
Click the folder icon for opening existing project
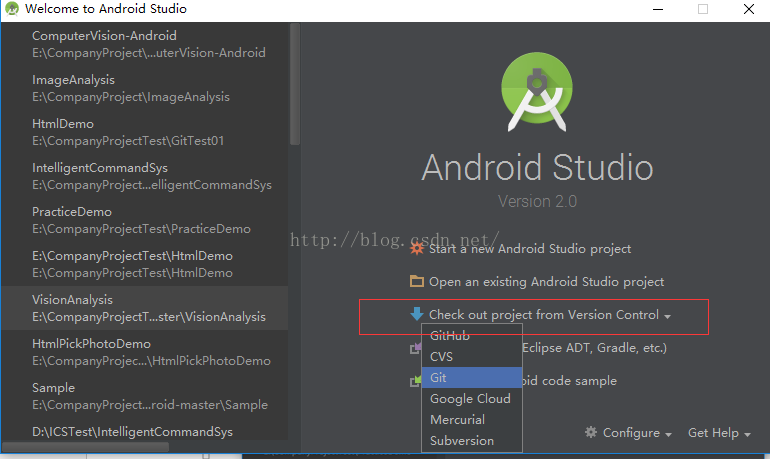pyautogui.click(x=417, y=281)
